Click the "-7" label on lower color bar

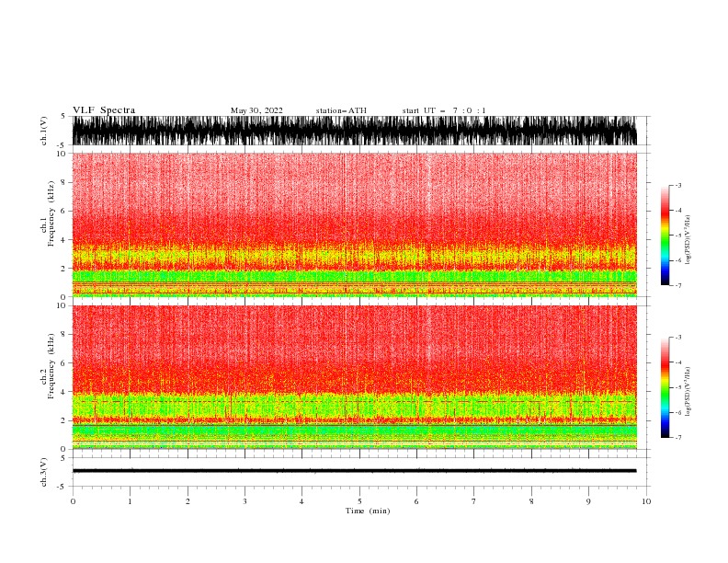[x=678, y=438]
